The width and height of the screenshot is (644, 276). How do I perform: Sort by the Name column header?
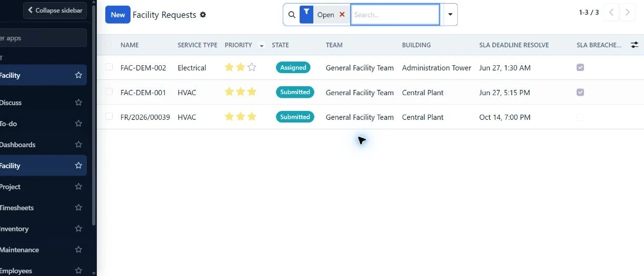[x=130, y=45]
